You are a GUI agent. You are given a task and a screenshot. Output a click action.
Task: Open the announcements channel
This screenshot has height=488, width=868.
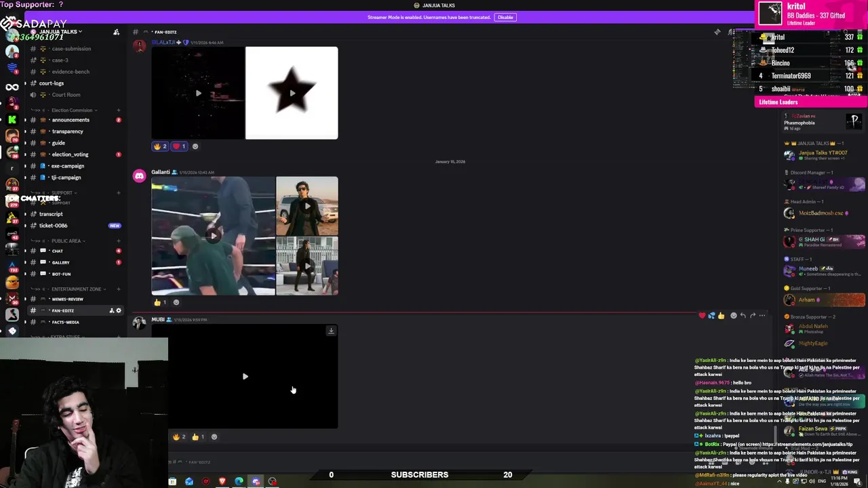(71, 120)
